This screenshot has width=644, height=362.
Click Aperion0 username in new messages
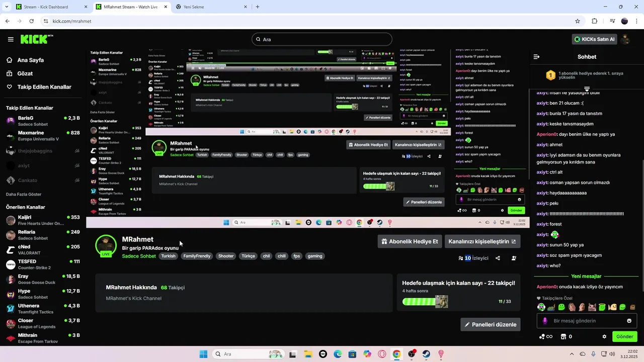[547, 287]
